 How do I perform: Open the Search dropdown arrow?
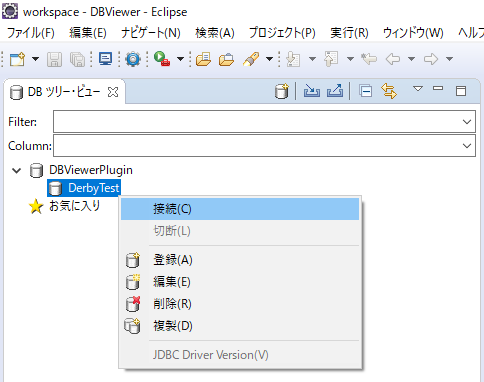click(269, 59)
